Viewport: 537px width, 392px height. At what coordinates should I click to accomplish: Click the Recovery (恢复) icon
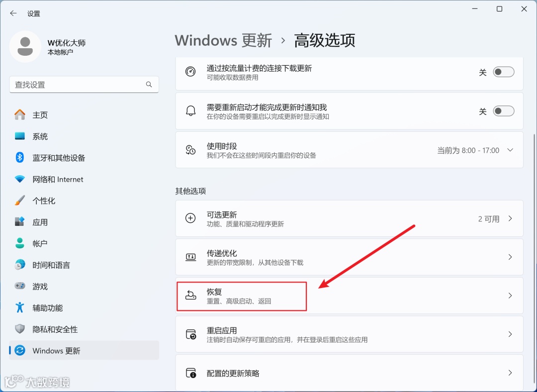click(x=190, y=295)
